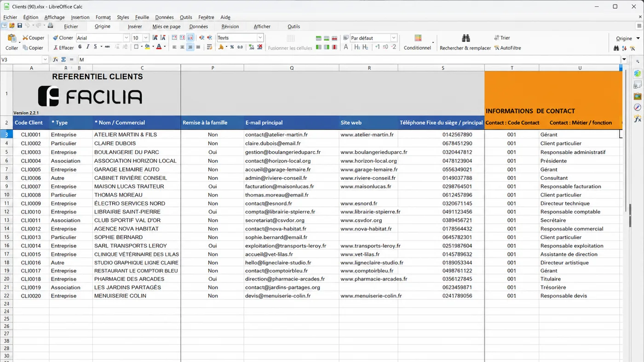Click the Print icon in quick toolbar
Image resolution: width=644 pixels, height=362 pixels.
click(x=51, y=26)
